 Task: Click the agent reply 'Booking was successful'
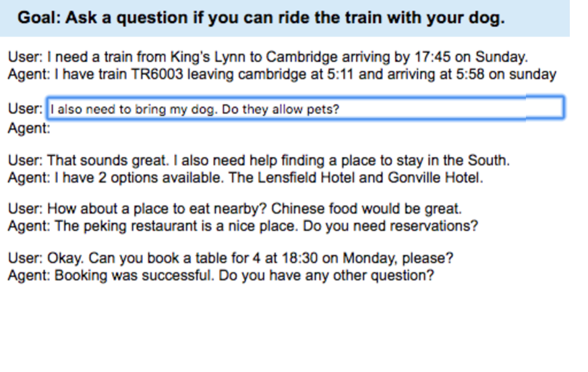220,276
